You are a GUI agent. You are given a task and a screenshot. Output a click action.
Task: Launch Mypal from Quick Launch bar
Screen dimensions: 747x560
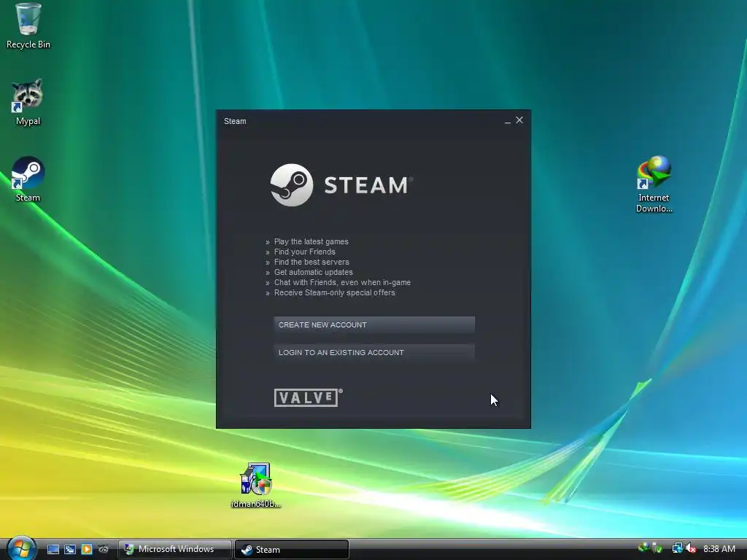click(x=104, y=549)
